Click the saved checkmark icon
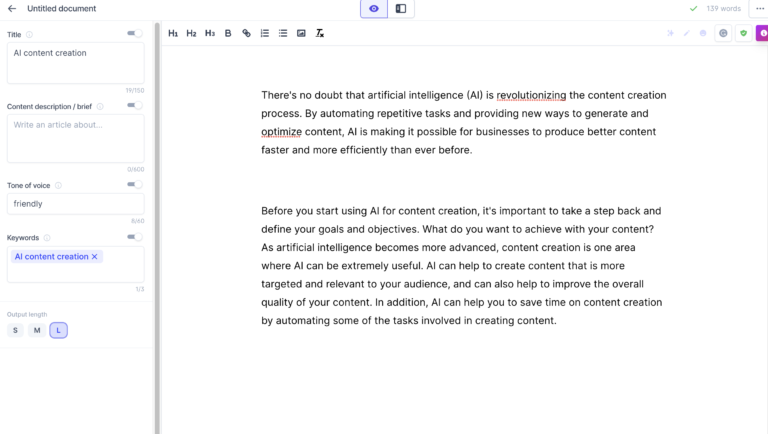Image resolution: width=768 pixels, height=434 pixels. [694, 8]
